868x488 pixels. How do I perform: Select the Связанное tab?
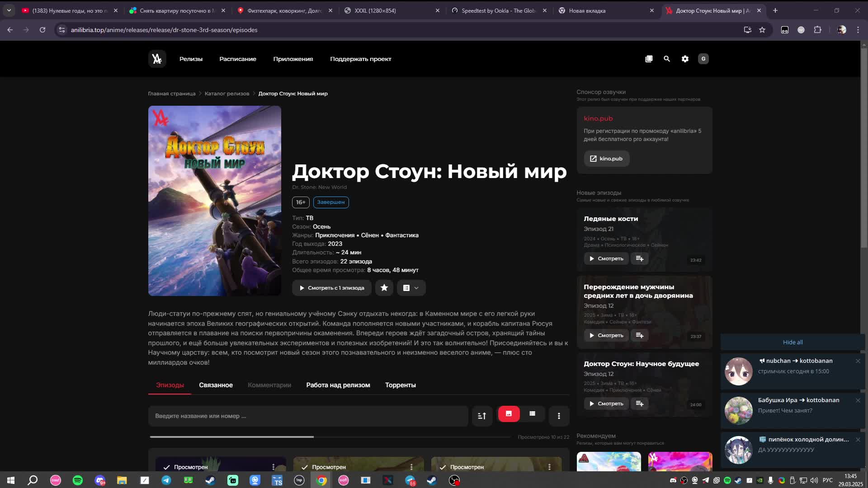pos(216,385)
